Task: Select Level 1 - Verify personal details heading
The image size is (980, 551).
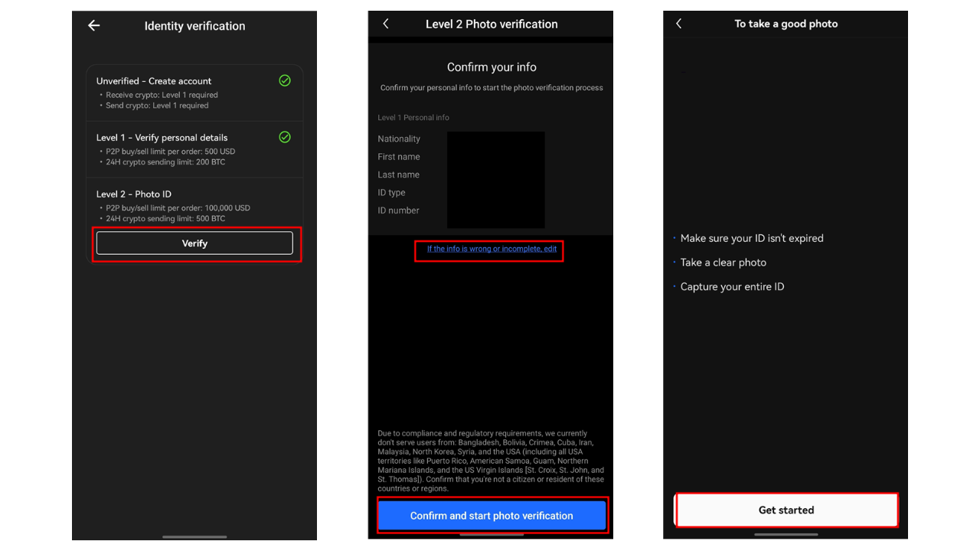Action: click(162, 138)
